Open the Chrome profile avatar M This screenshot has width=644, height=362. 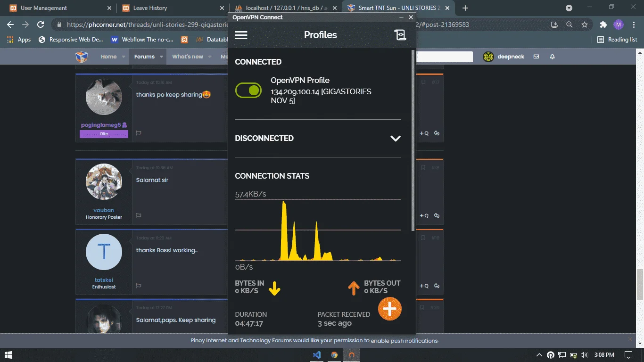tap(619, 25)
